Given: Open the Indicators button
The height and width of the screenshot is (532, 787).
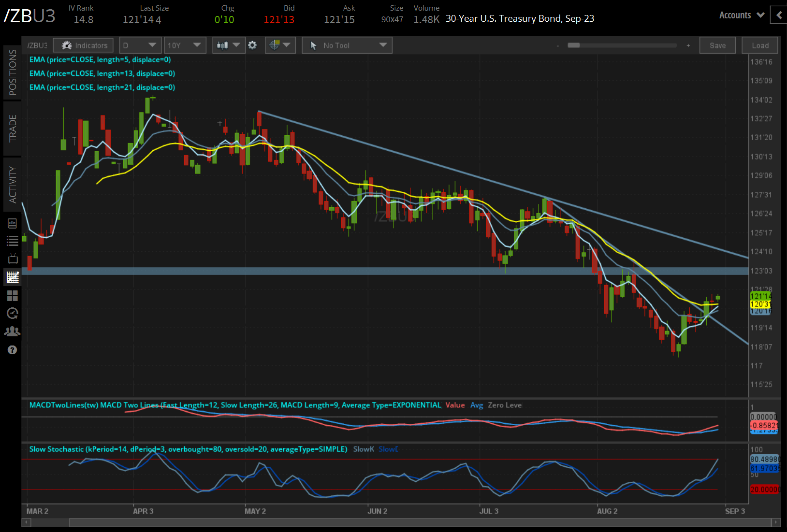Looking at the screenshot, I should click(x=83, y=45).
